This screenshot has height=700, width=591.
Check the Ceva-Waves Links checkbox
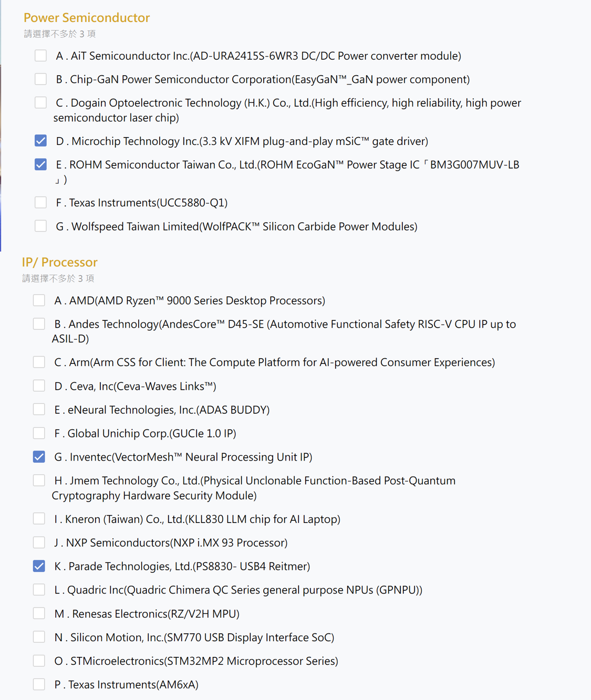39,385
